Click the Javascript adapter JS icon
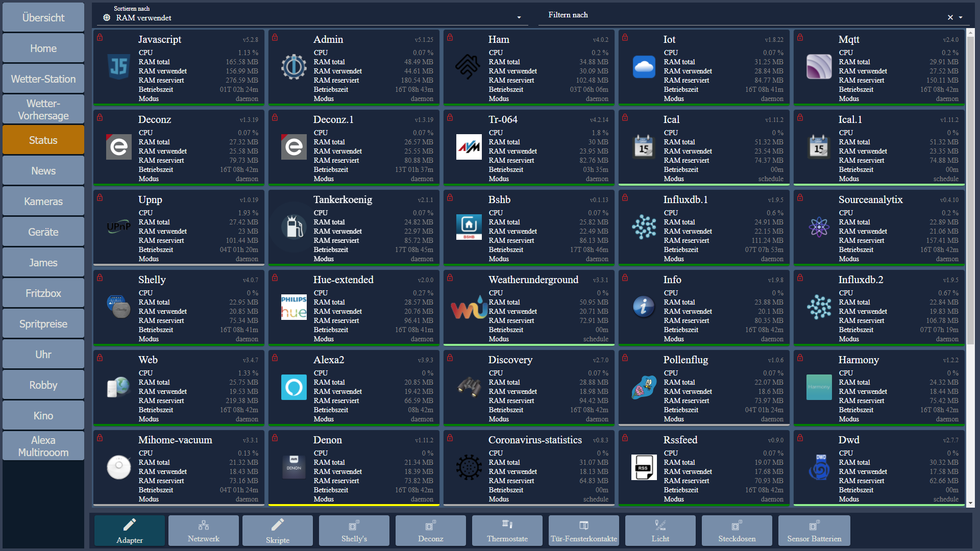 tap(119, 67)
